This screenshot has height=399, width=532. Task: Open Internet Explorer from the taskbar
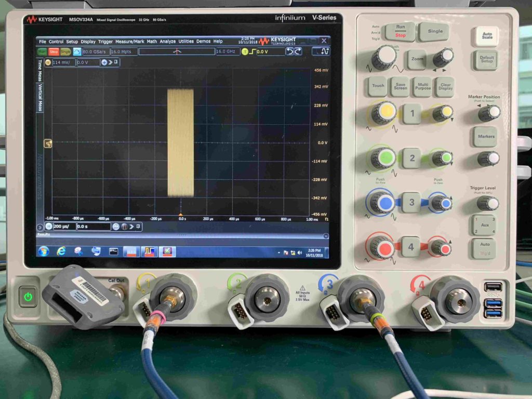pyautogui.click(x=61, y=251)
